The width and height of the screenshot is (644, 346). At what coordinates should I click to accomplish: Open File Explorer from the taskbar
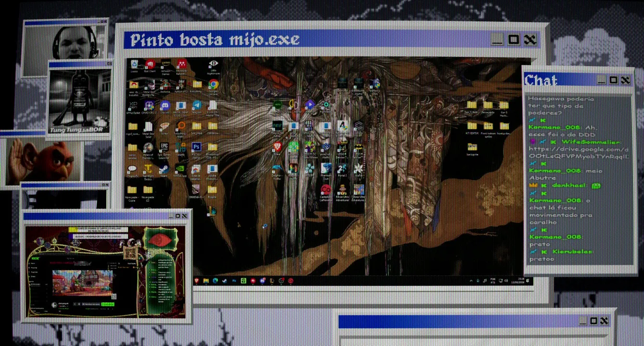point(206,281)
